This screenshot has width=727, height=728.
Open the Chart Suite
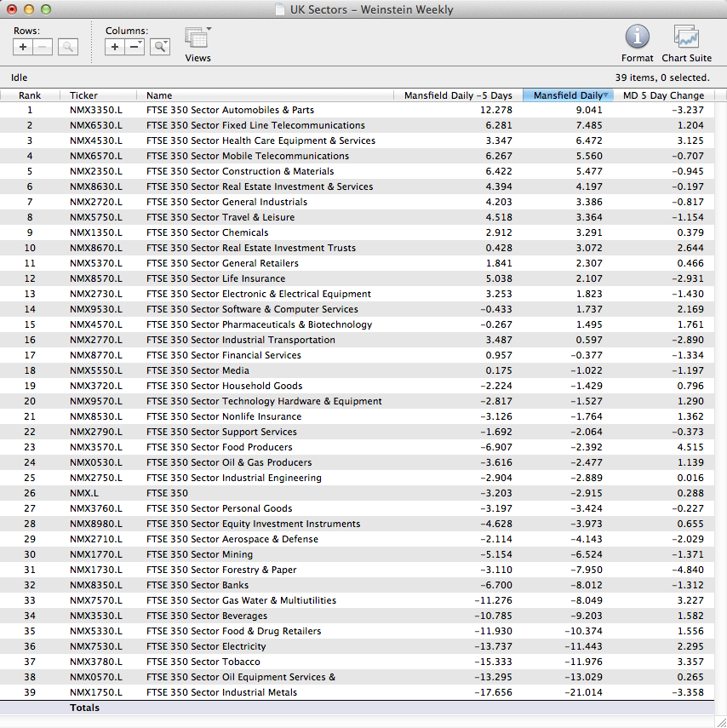(686, 43)
